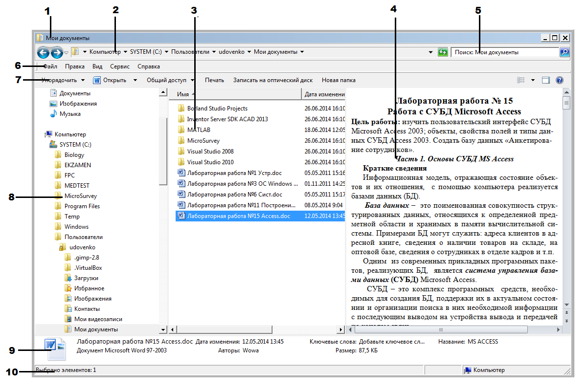Click Записать на оптический диск
This screenshot has width=588, height=392.
[x=273, y=80]
